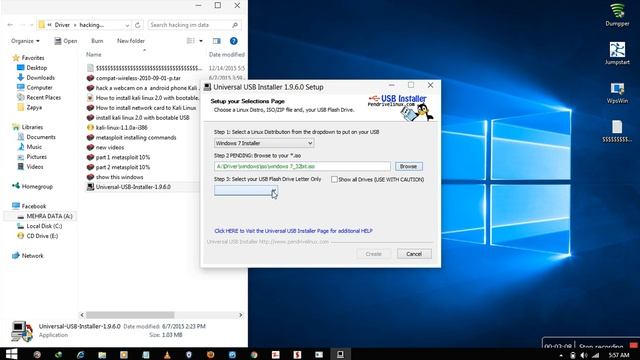Click Open in the Explorer toolbar

(66, 41)
